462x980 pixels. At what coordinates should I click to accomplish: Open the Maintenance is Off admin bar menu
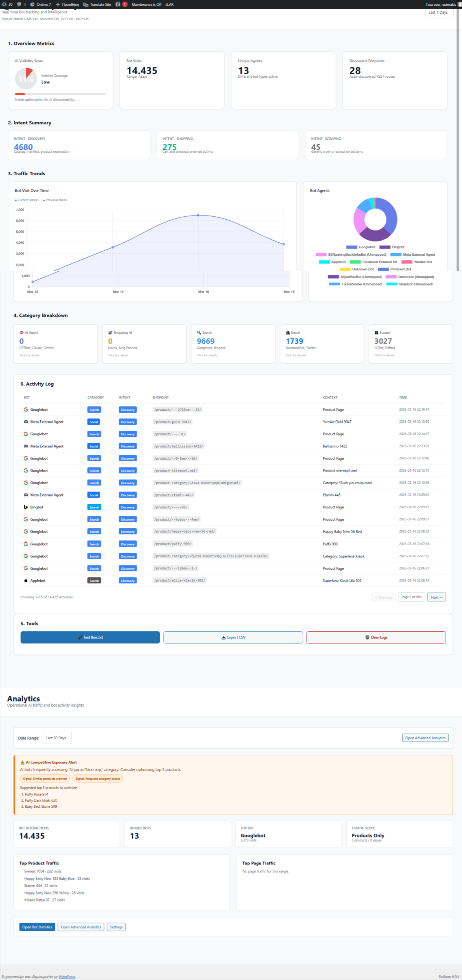click(x=146, y=5)
